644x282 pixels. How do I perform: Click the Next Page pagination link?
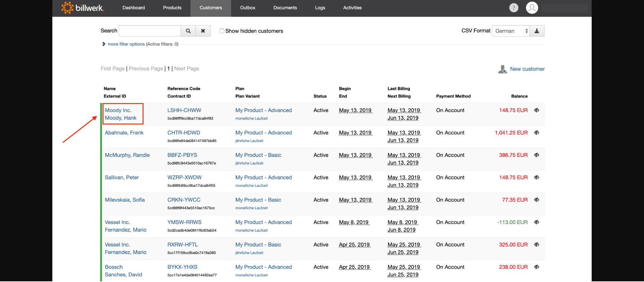[186, 69]
